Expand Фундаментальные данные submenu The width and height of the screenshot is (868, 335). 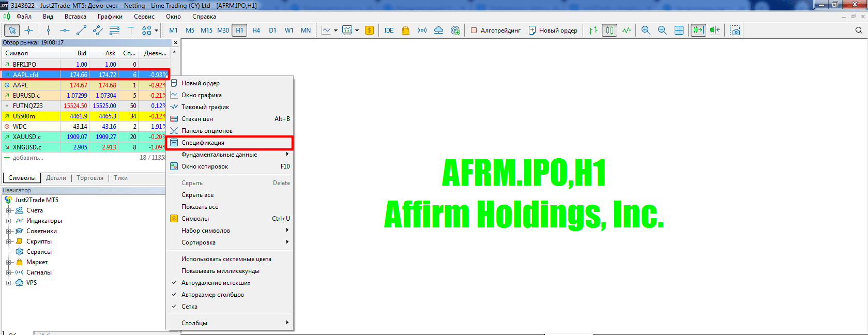(x=230, y=155)
